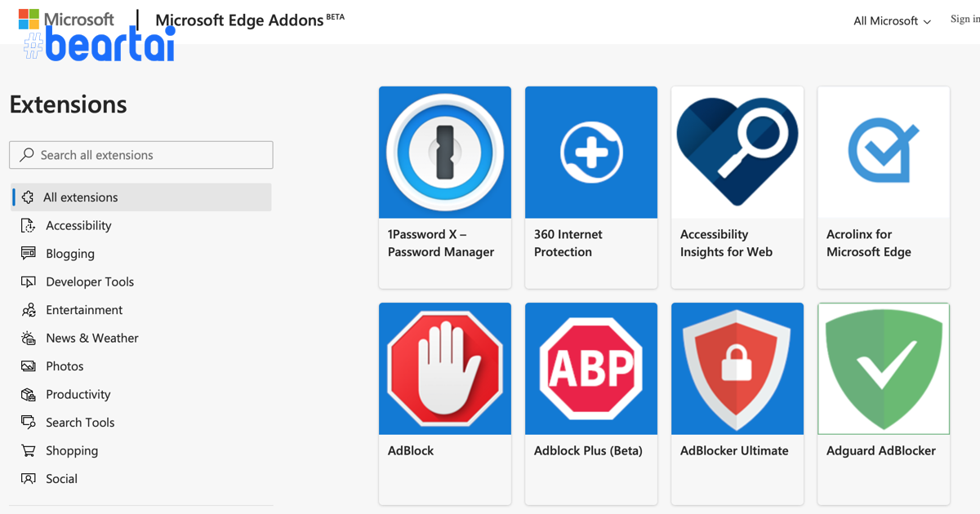The height and width of the screenshot is (514, 980).
Task: Open the 1Password X – Password Manager title
Action: point(441,243)
